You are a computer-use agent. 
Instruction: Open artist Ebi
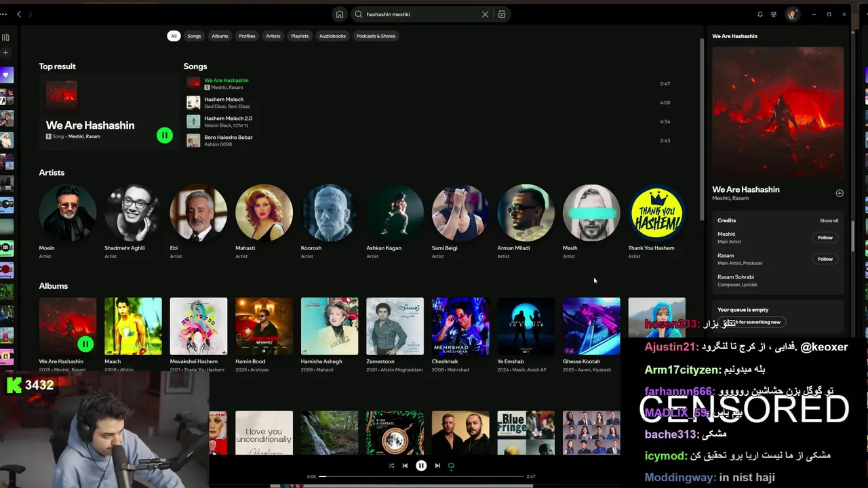pos(198,213)
